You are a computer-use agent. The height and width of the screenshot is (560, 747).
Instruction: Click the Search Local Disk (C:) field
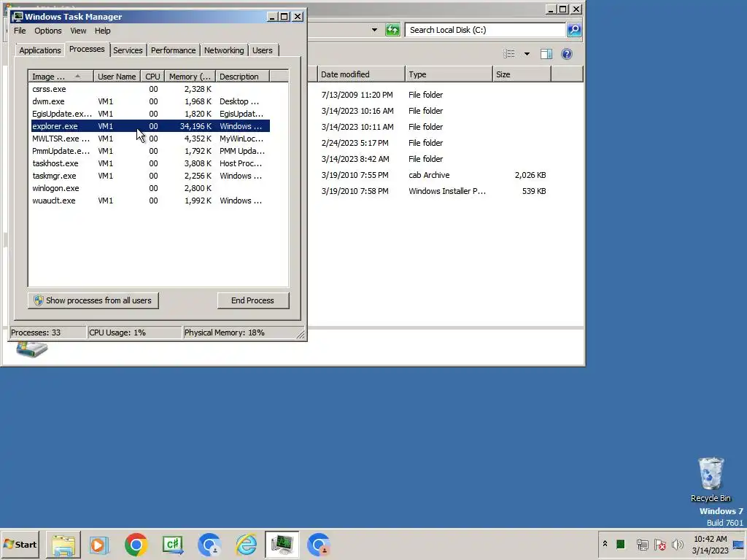click(x=485, y=30)
